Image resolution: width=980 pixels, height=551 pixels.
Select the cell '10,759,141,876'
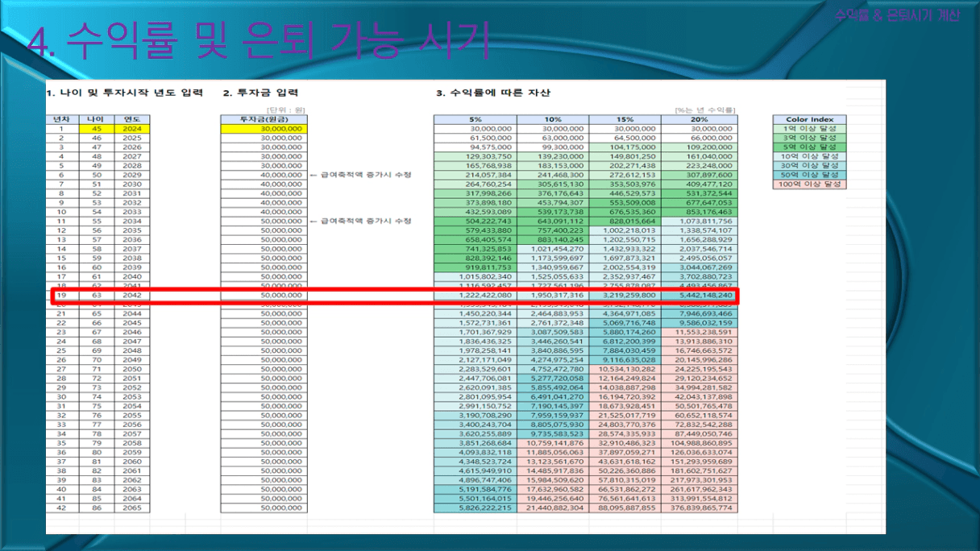point(553,443)
